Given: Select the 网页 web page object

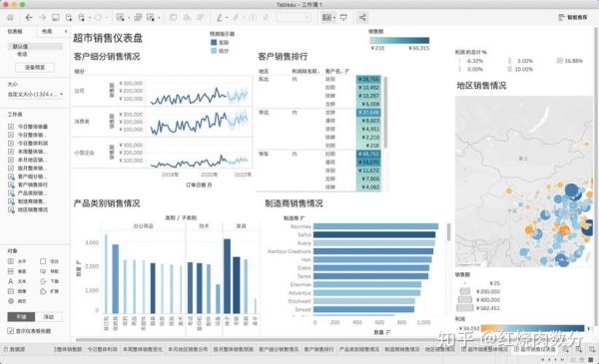Looking at the screenshot, I should click(x=17, y=301).
